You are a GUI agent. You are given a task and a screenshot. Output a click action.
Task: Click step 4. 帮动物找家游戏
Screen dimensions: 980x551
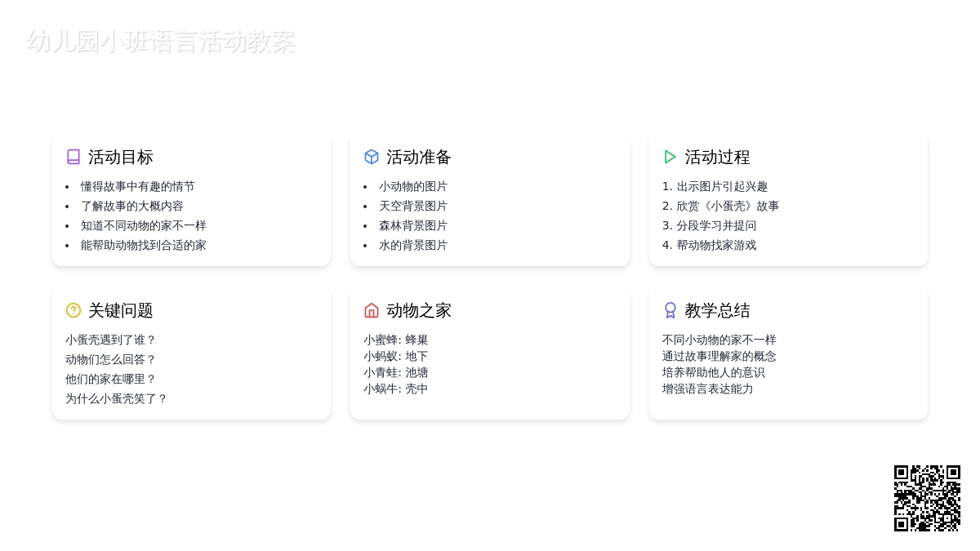pyautogui.click(x=710, y=245)
